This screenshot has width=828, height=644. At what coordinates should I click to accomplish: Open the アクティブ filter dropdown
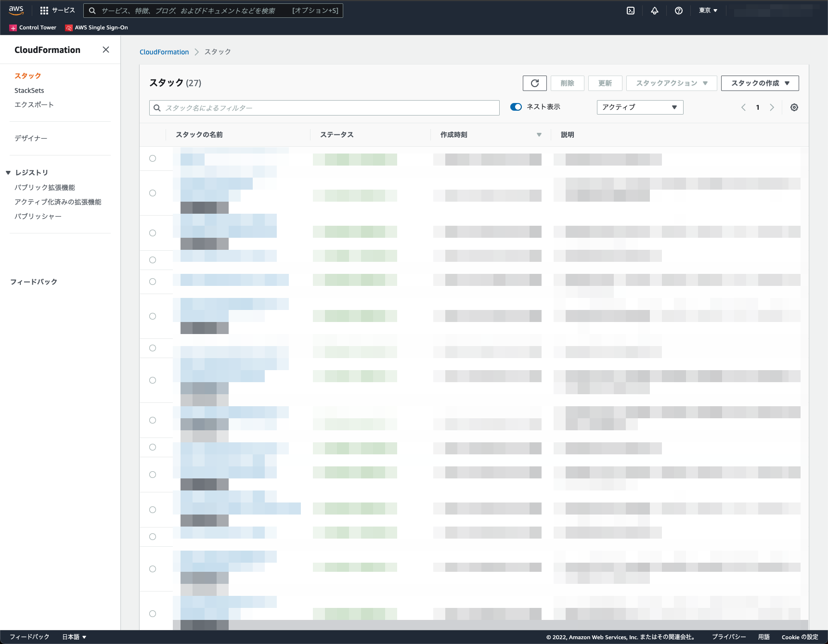(640, 107)
